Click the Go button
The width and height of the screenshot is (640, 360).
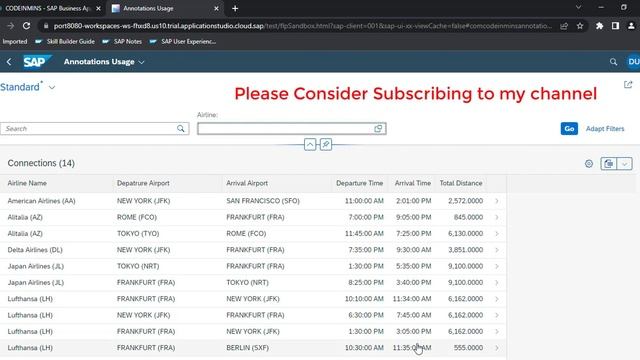(569, 129)
